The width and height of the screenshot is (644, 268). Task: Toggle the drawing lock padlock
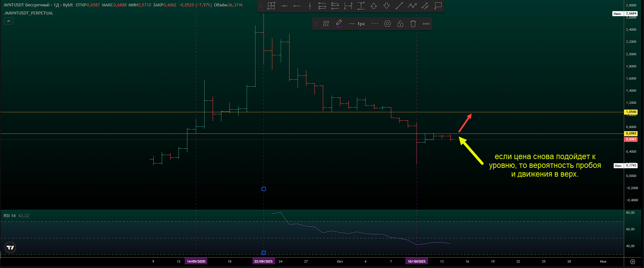click(x=400, y=24)
